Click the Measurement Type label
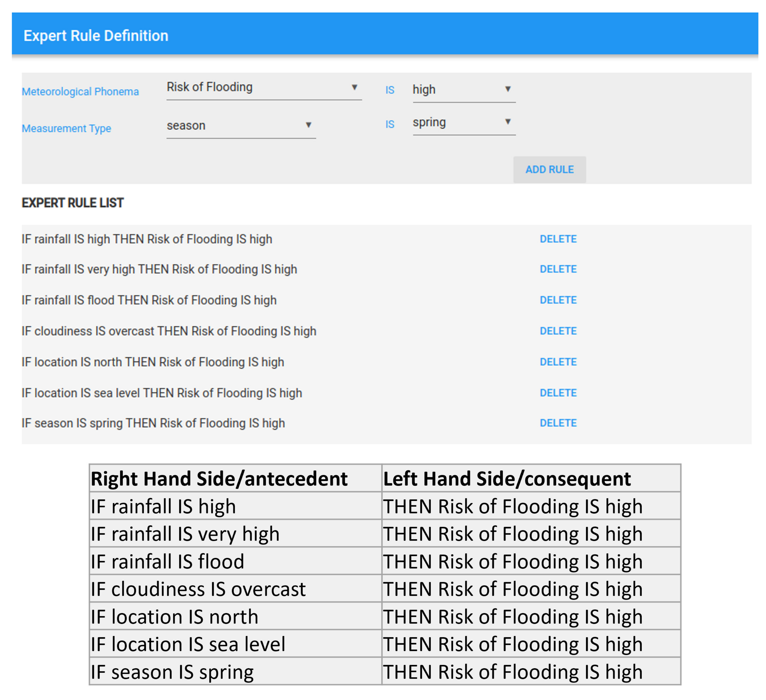Viewport: 766px width, 700px height. click(66, 129)
